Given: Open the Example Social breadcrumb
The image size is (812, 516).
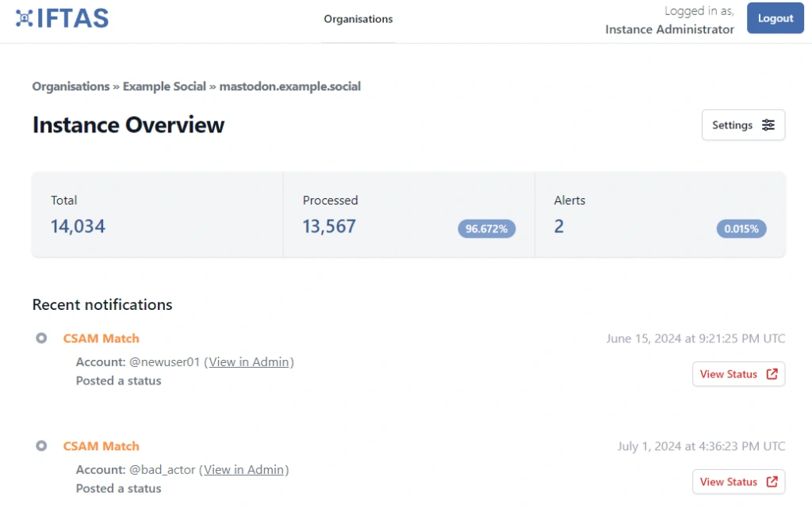Looking at the screenshot, I should [x=164, y=86].
